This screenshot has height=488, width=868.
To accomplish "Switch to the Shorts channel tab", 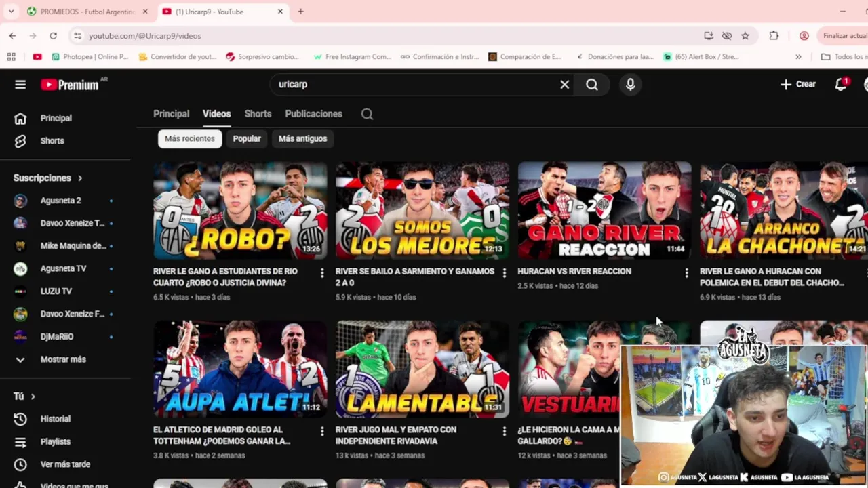I will point(258,114).
